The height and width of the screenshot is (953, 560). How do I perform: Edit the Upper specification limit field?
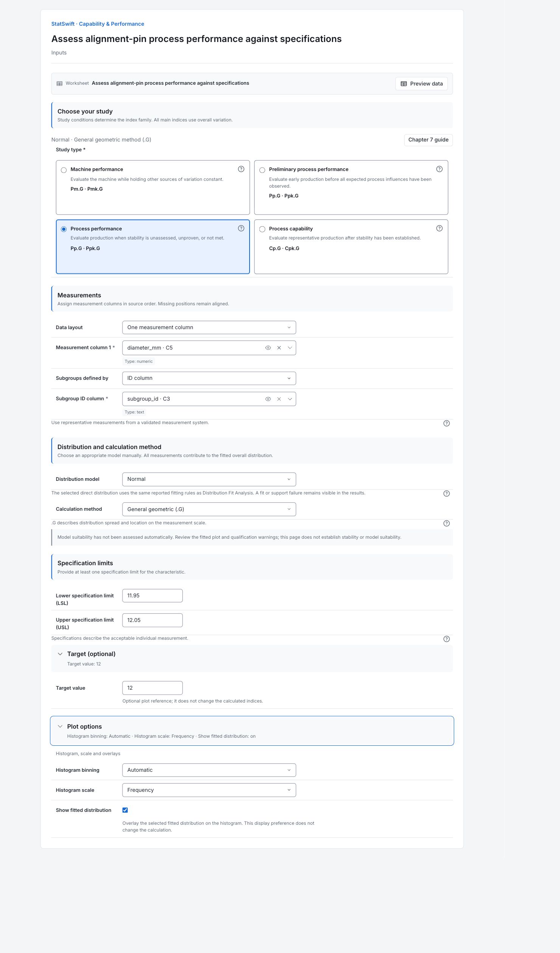(x=152, y=620)
